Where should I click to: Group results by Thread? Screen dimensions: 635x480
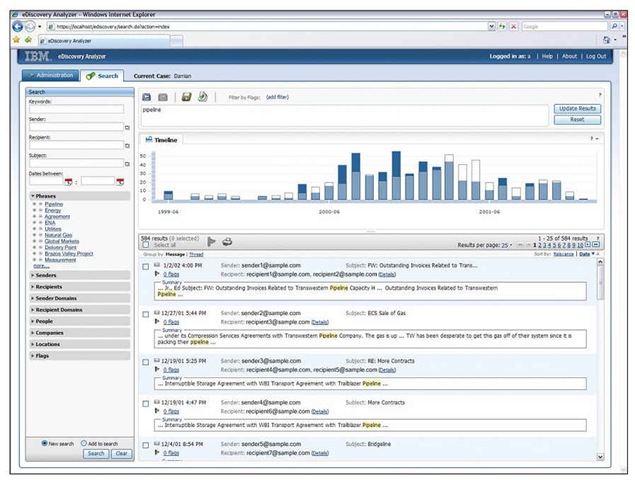pos(196,254)
